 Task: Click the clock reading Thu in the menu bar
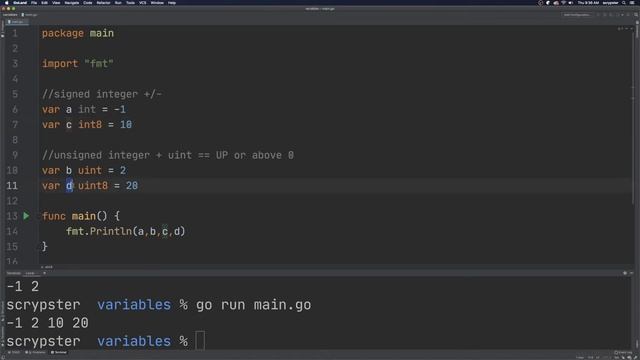588,3
